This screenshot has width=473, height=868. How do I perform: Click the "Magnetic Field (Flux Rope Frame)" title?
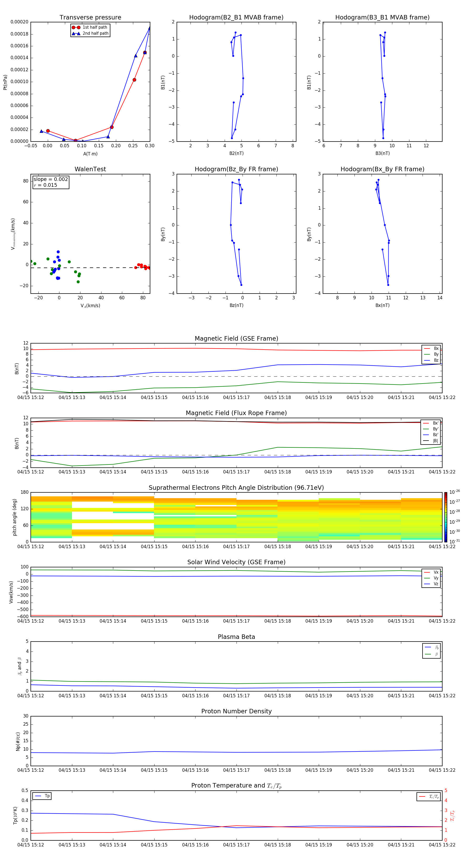click(236, 413)
